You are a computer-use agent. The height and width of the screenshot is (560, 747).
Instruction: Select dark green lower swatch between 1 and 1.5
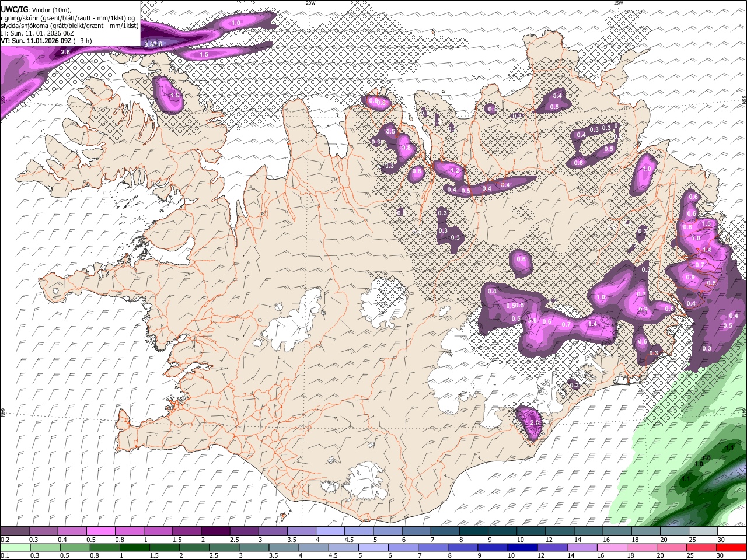134,548
